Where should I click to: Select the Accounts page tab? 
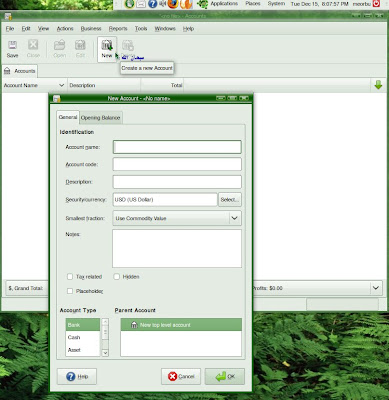tap(20, 71)
